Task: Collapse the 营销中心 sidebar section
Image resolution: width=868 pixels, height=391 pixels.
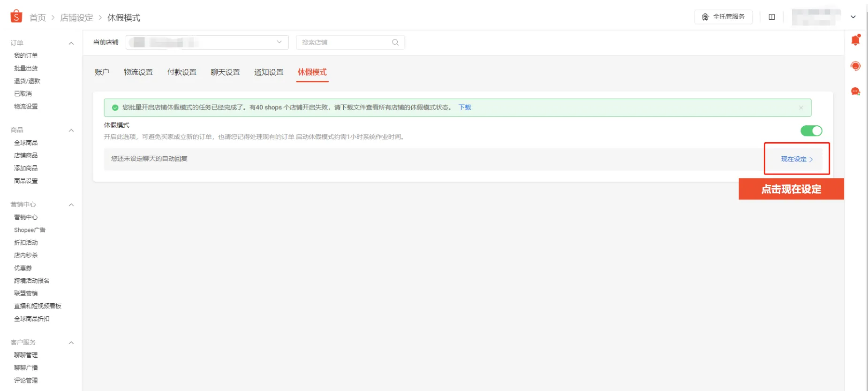Action: [x=71, y=205]
